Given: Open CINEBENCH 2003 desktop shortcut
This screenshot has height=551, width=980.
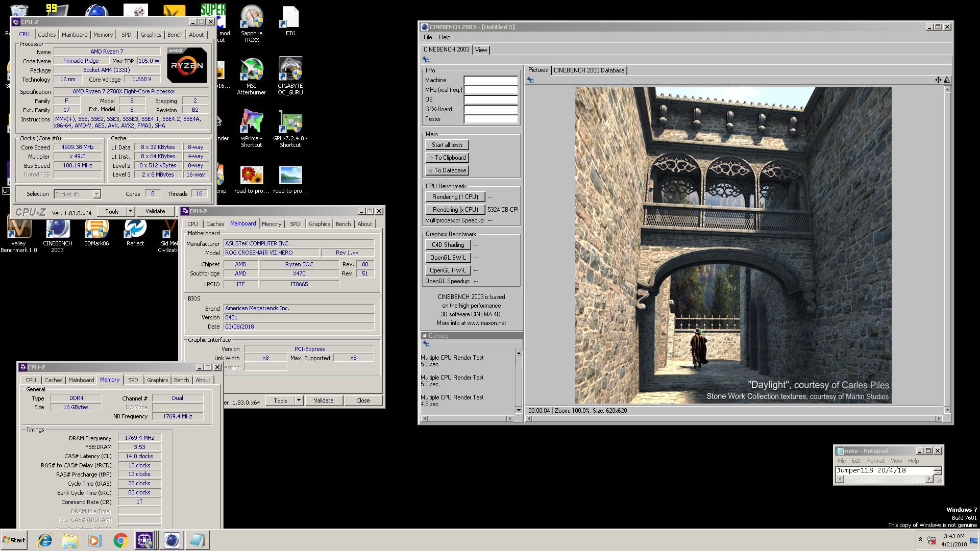Looking at the screenshot, I should (x=58, y=235).
